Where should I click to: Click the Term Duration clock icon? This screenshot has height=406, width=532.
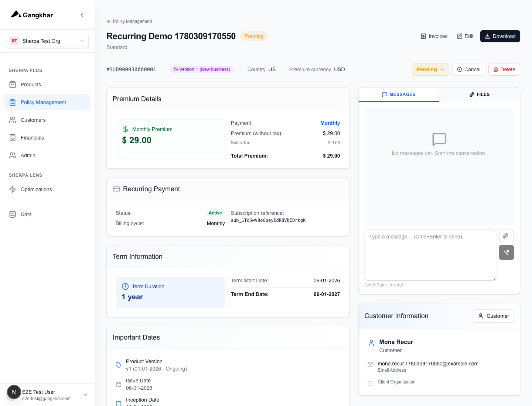coord(125,286)
